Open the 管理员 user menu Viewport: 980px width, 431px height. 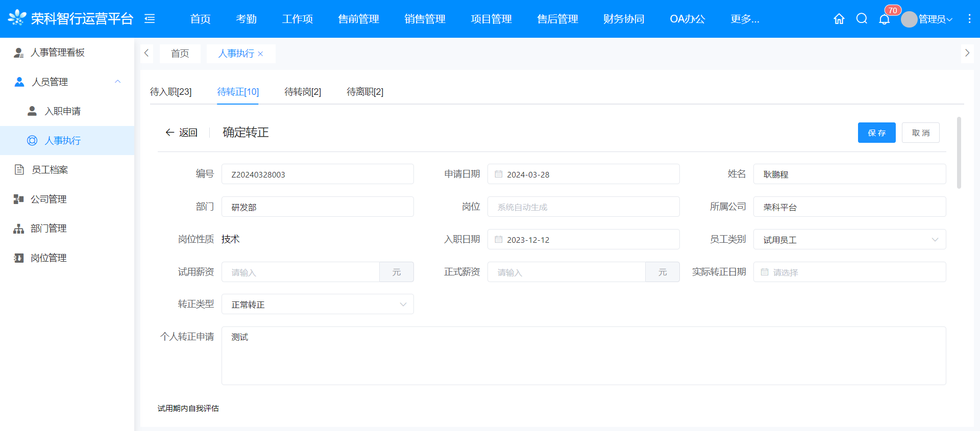pos(927,19)
